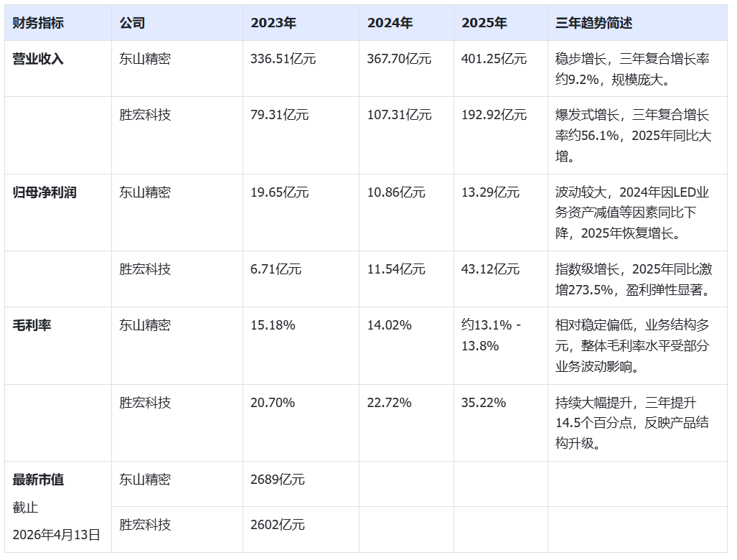The width and height of the screenshot is (737, 560).
Task: Click the 35.22% gross margin cell
Action: 481,404
